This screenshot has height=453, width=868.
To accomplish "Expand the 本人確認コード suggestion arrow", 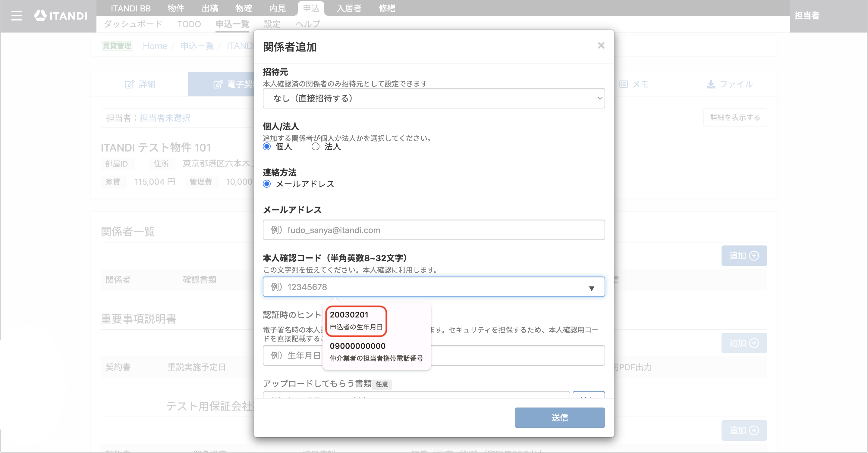I will pos(591,288).
